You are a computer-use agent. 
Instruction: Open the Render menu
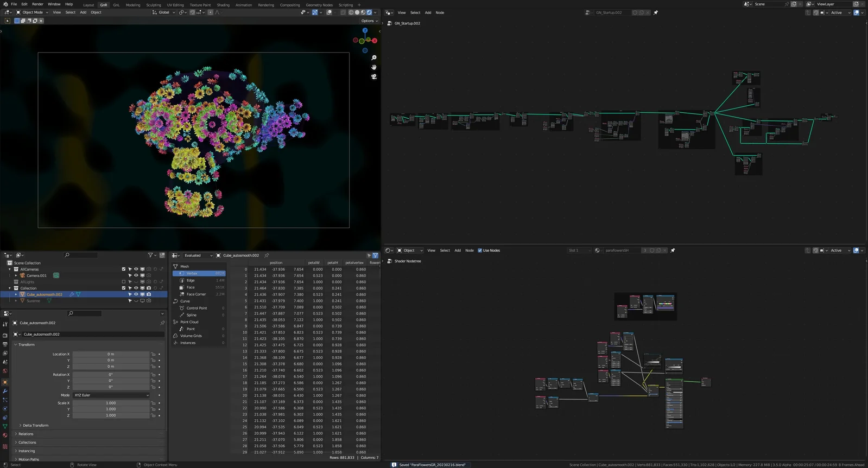coord(37,4)
